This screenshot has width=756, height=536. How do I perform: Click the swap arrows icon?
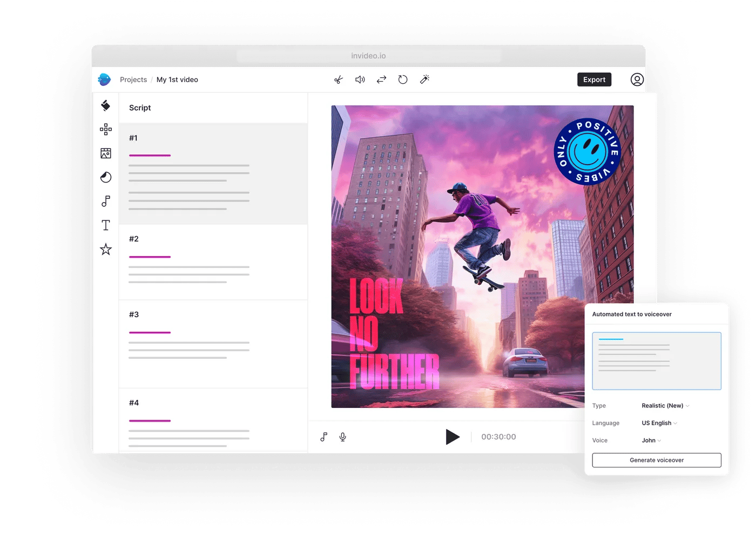coord(381,79)
